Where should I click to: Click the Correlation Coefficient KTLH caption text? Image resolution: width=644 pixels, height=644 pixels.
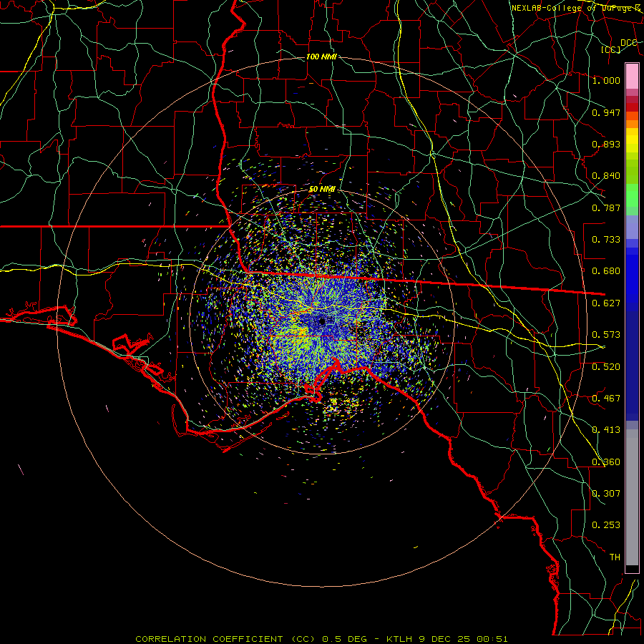click(321, 639)
